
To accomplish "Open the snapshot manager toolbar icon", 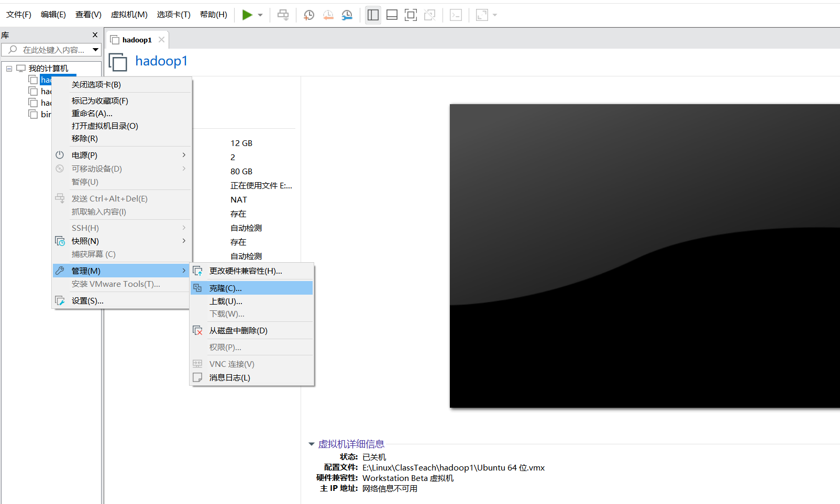I will point(347,15).
